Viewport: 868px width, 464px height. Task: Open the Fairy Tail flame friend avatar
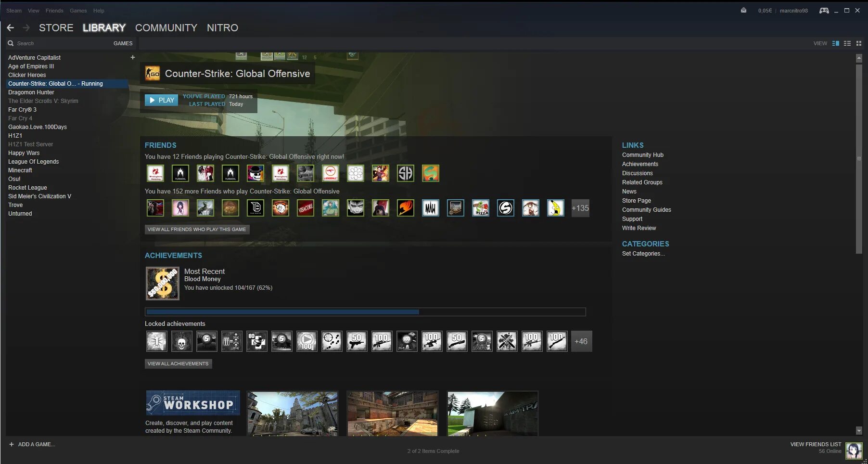point(406,208)
